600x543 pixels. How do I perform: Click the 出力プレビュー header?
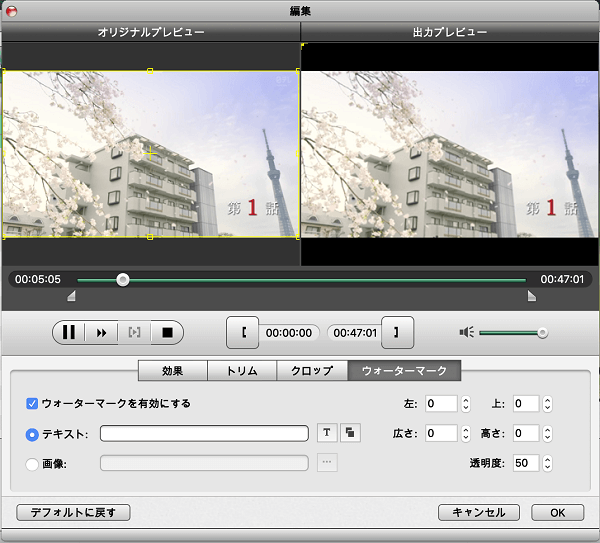[450, 32]
